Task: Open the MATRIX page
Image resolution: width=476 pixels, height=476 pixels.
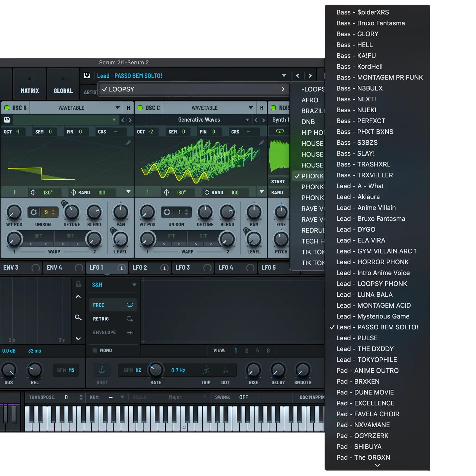Action: (x=30, y=91)
